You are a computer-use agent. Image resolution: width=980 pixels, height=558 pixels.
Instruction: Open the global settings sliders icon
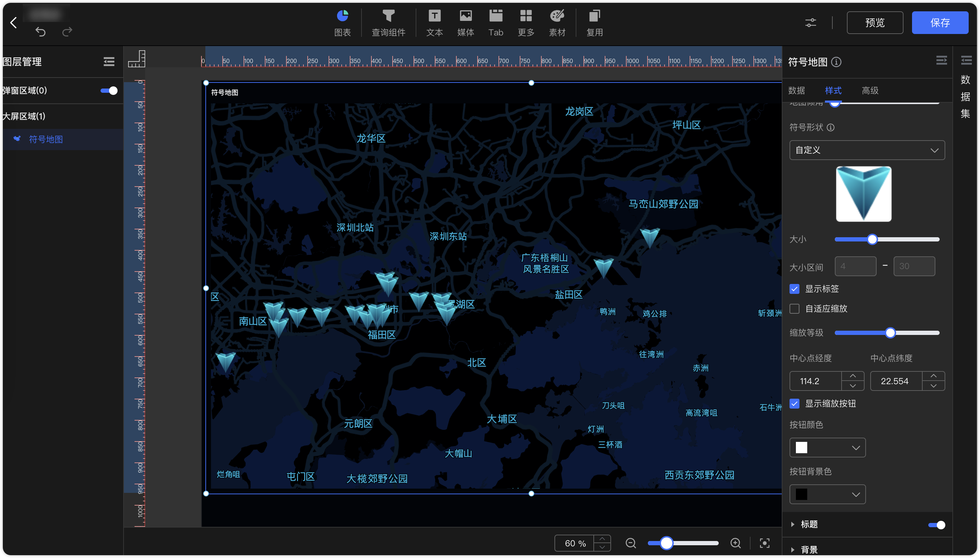810,23
